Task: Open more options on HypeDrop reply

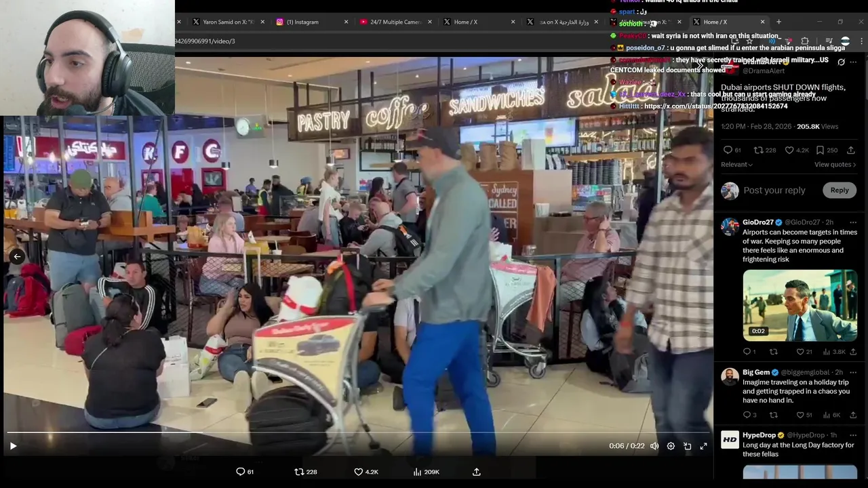Action: tap(853, 435)
